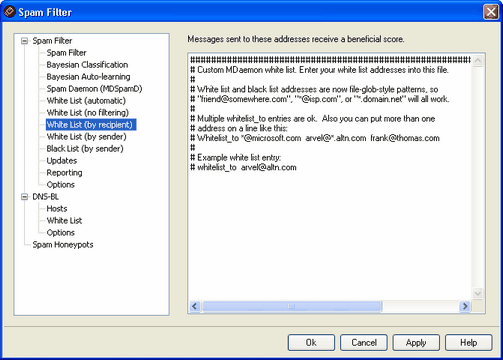Select Spam Daemon (MDSpamD) item
Screen dimensions: 503x360
click(94, 89)
